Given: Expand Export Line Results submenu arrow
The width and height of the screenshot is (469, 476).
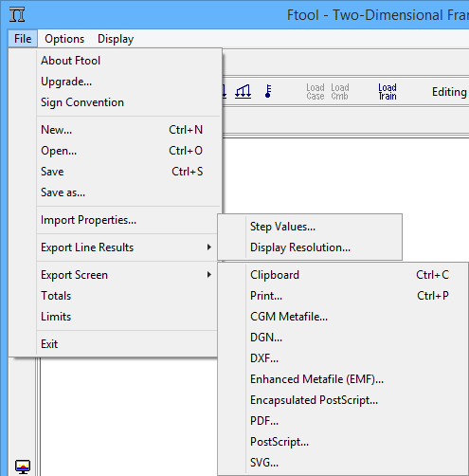Looking at the screenshot, I should click(209, 247).
